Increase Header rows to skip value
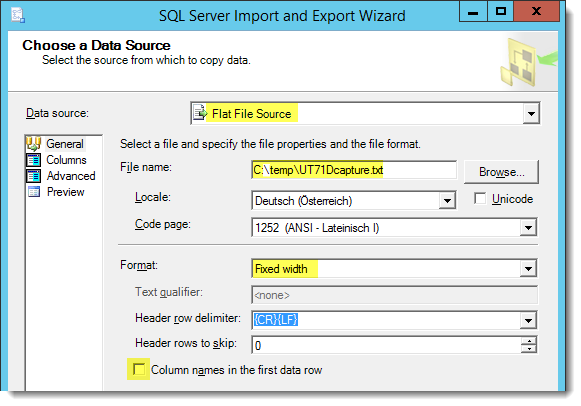 coord(529,341)
